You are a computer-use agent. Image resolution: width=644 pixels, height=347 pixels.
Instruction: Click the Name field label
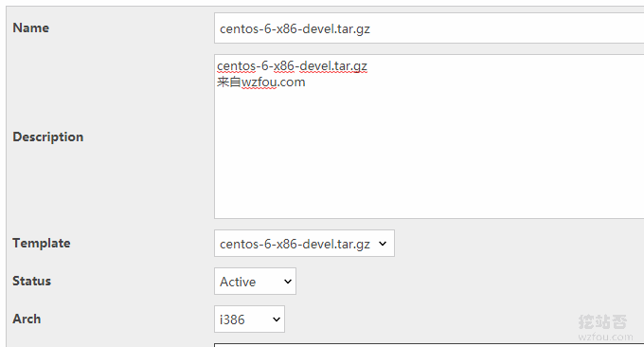(31, 27)
